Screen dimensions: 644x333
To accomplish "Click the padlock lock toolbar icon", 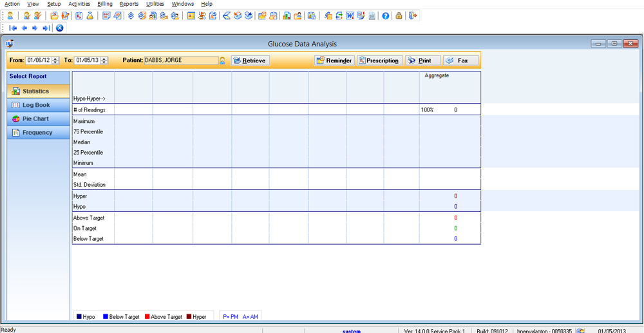I will (x=399, y=15).
